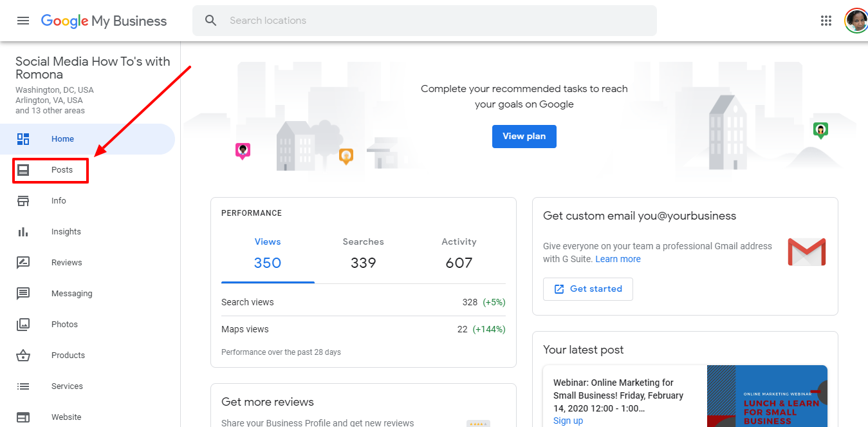Open the hamburger main menu
This screenshot has width=868, height=427.
click(23, 21)
